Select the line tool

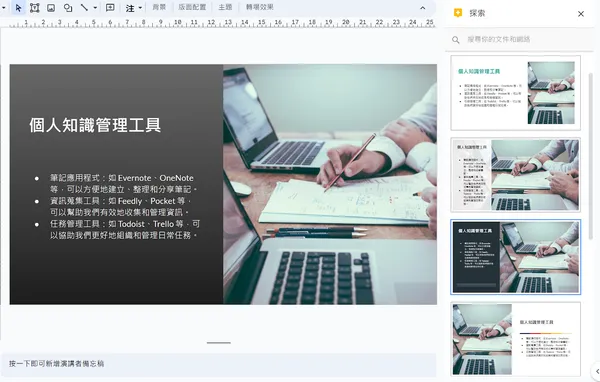[84, 8]
